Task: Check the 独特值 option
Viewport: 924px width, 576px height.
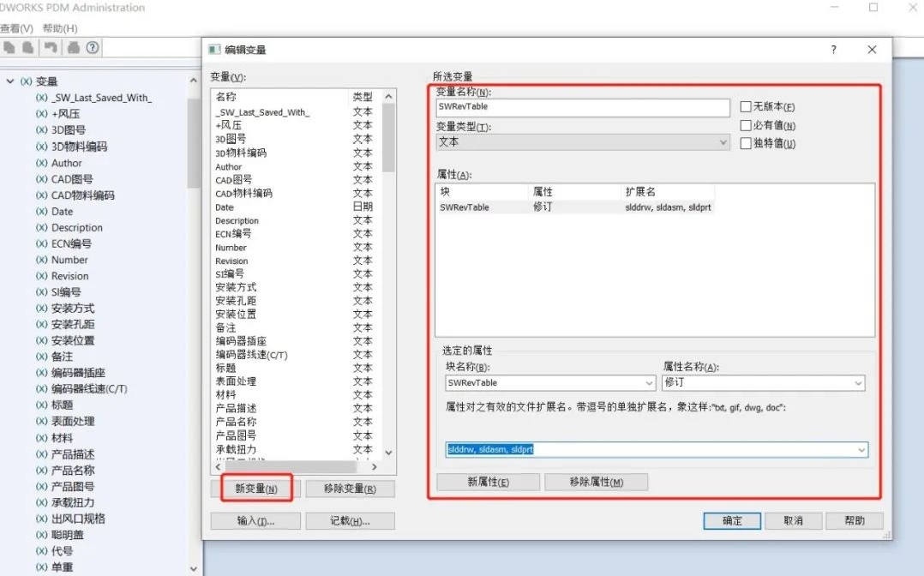Action: click(746, 143)
